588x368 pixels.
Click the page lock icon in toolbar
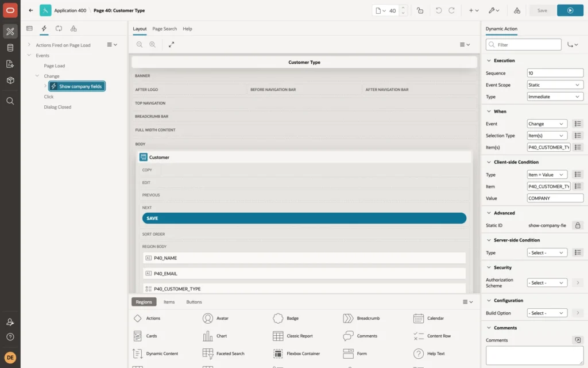[x=420, y=10]
